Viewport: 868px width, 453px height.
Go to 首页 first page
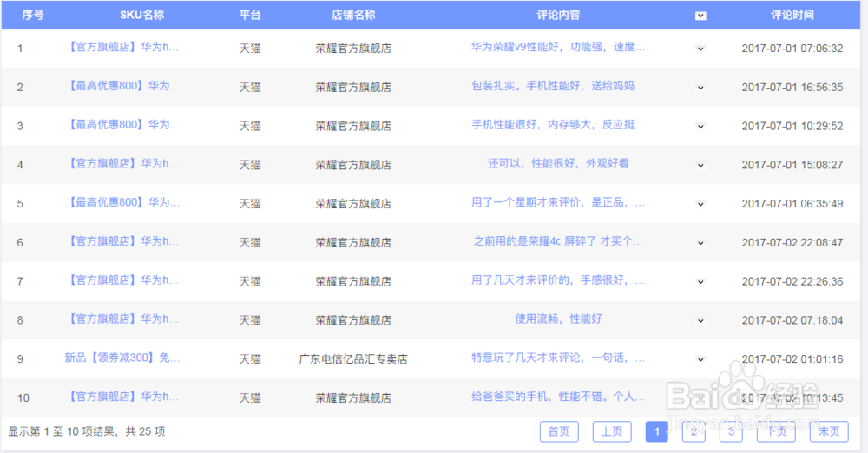point(559,431)
